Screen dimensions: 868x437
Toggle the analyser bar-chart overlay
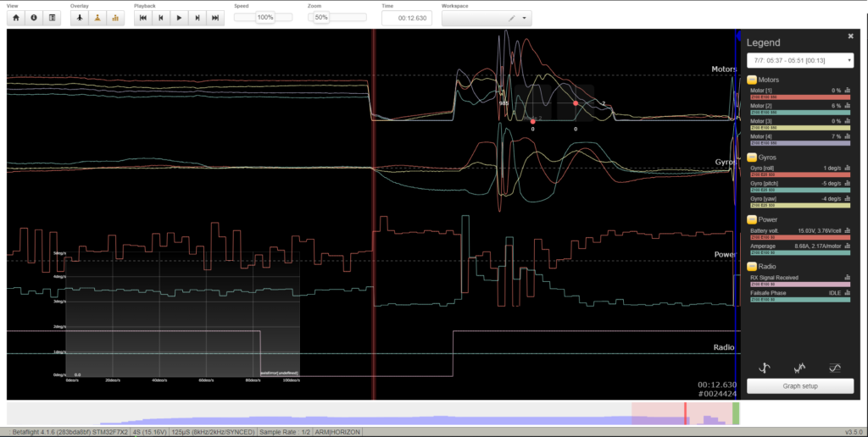[x=115, y=18]
